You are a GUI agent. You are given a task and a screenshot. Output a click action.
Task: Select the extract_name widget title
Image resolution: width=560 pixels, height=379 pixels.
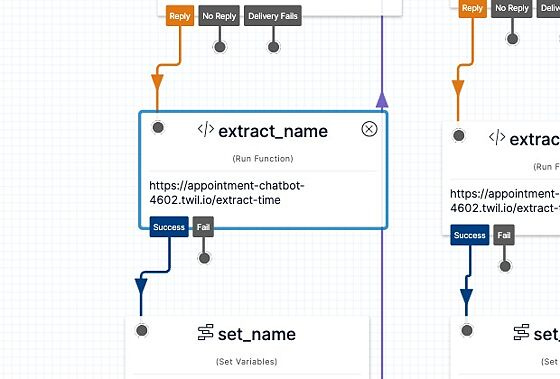tap(273, 131)
